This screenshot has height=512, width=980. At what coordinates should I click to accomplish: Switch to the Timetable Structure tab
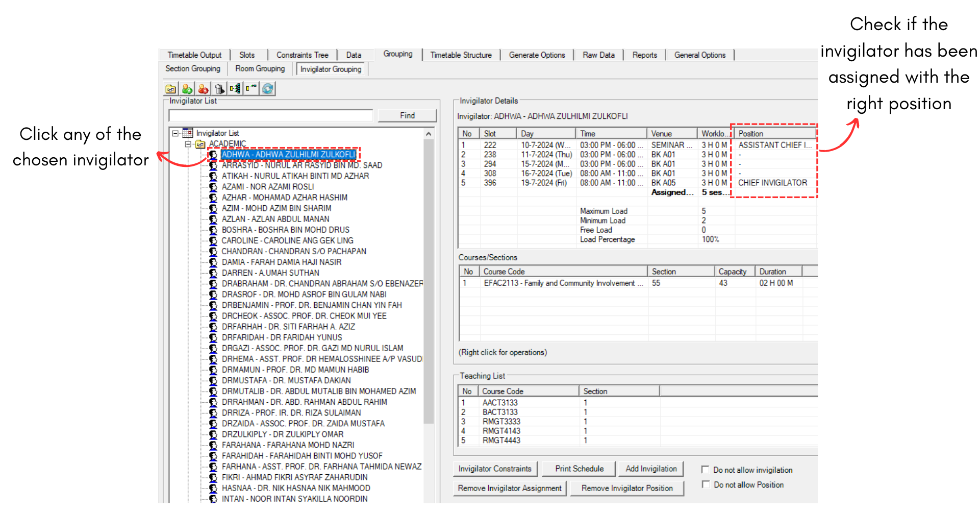pyautogui.click(x=461, y=55)
